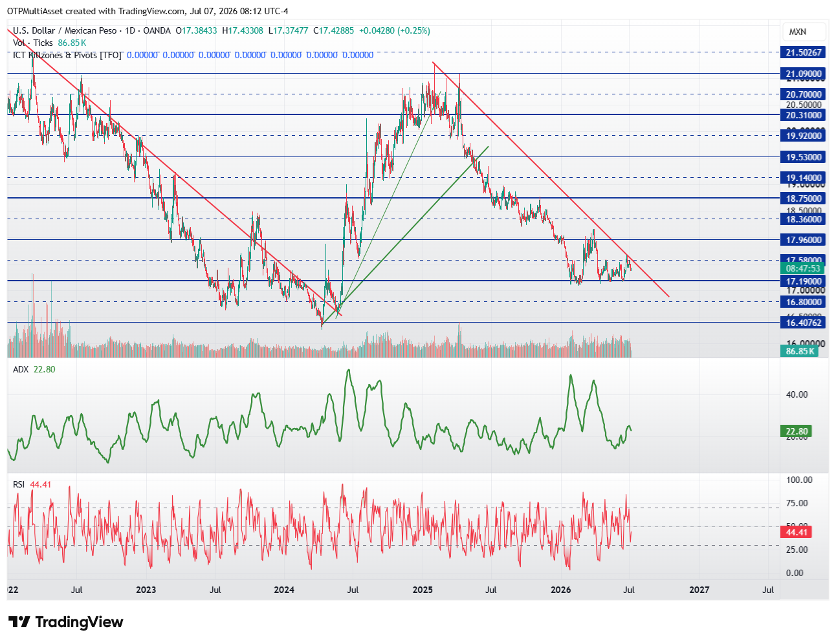Screen dimensions: 836x644
Task: Click the OTPMultiAsset created with TradingView.com header
Action: [x=148, y=11]
